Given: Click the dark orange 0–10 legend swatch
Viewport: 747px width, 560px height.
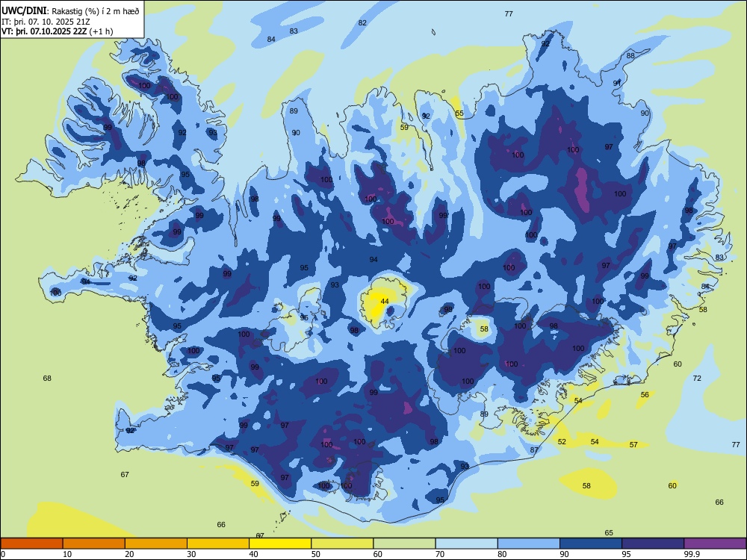Looking at the screenshot, I should (x=31, y=544).
